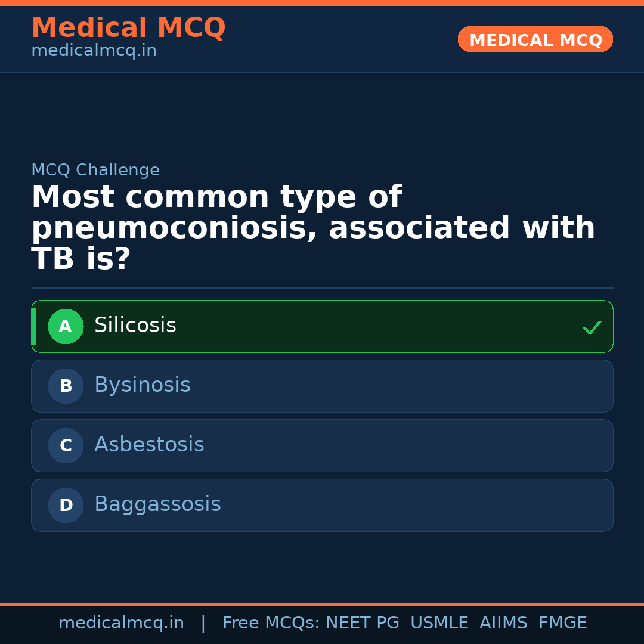Click the green checkmark beside Silicosis
The height and width of the screenshot is (644, 644).
pyautogui.click(x=592, y=327)
